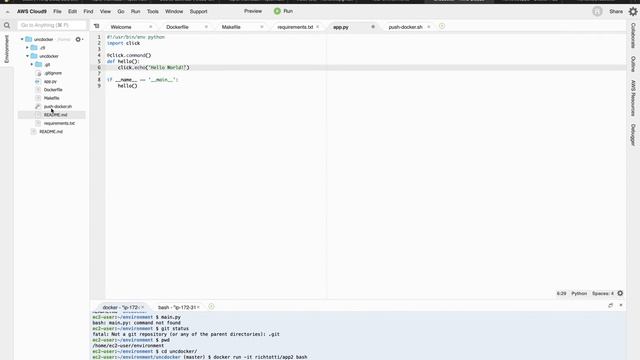Click the app.py python file icon
This screenshot has width=640, height=360.
click(38, 82)
